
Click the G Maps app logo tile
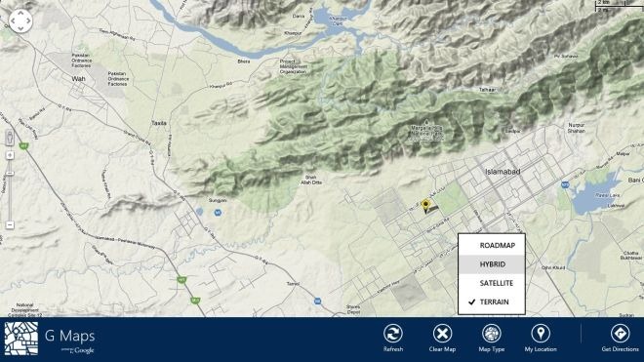coord(21,339)
